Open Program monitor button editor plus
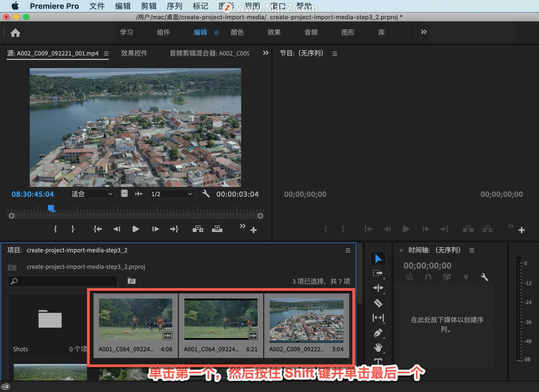539x392 pixels. (x=522, y=230)
